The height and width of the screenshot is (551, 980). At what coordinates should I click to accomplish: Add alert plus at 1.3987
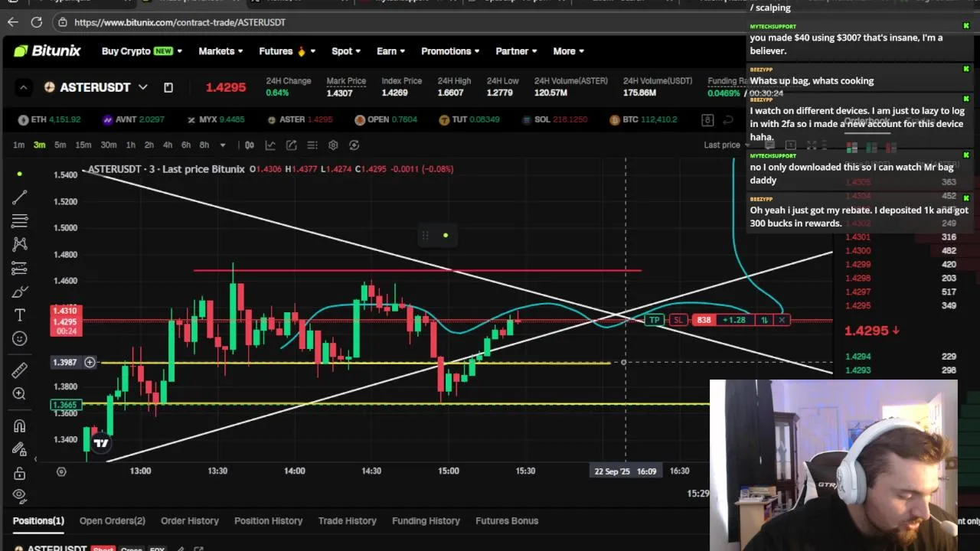pyautogui.click(x=90, y=362)
